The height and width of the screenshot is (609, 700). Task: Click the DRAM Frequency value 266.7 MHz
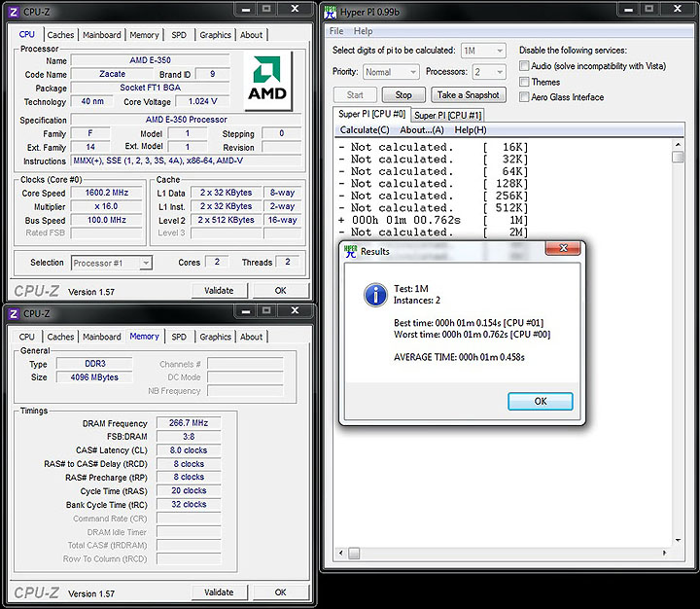pos(189,422)
